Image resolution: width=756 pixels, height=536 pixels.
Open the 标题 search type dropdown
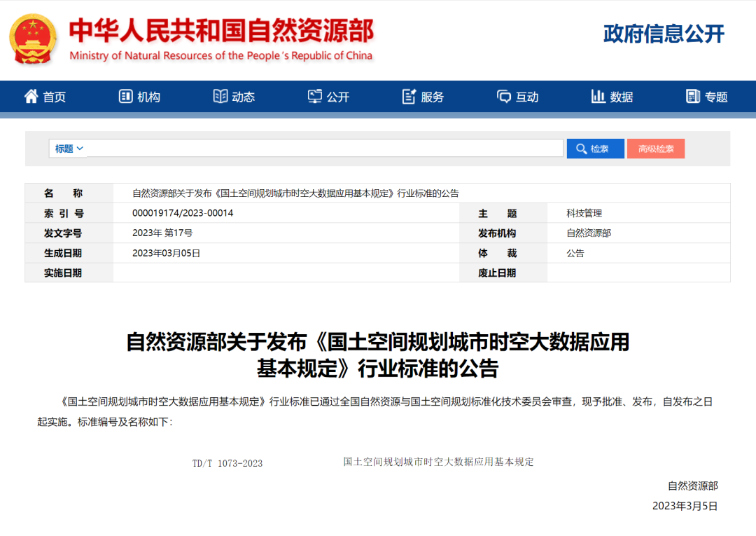coord(69,149)
